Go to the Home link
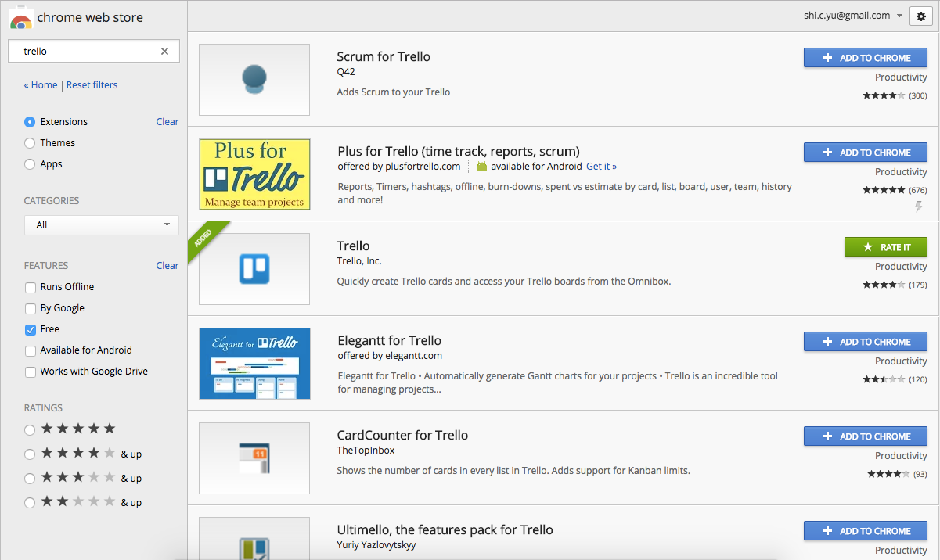This screenshot has height=560, width=940. pyautogui.click(x=41, y=85)
